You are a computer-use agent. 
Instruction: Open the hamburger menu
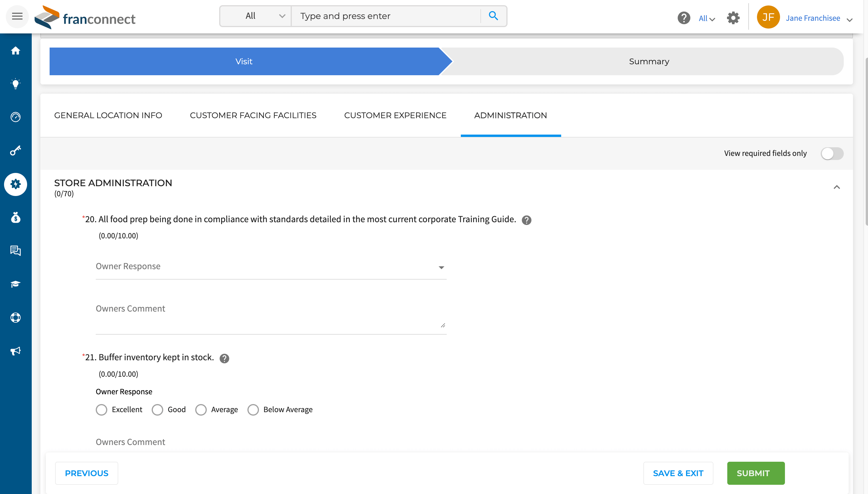(17, 16)
